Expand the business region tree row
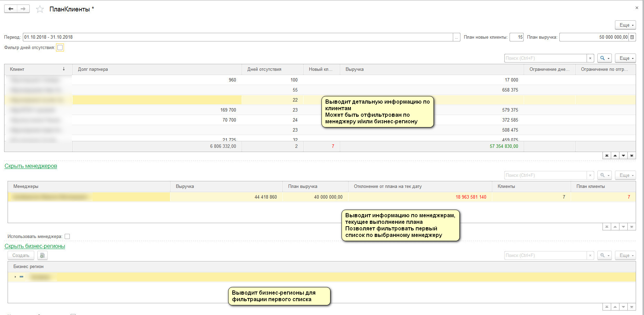644x315 pixels. click(x=15, y=277)
